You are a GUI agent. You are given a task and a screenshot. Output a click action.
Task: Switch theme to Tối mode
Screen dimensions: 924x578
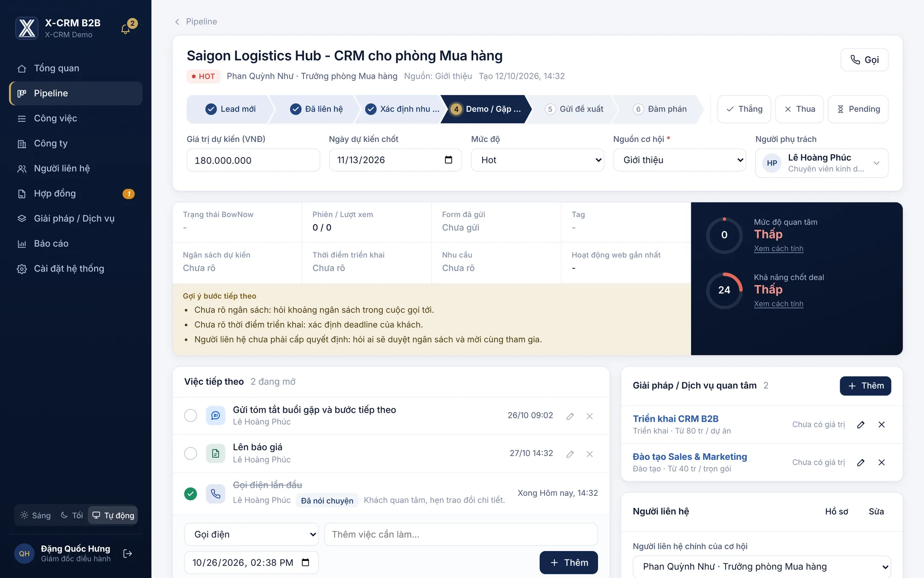click(x=71, y=515)
